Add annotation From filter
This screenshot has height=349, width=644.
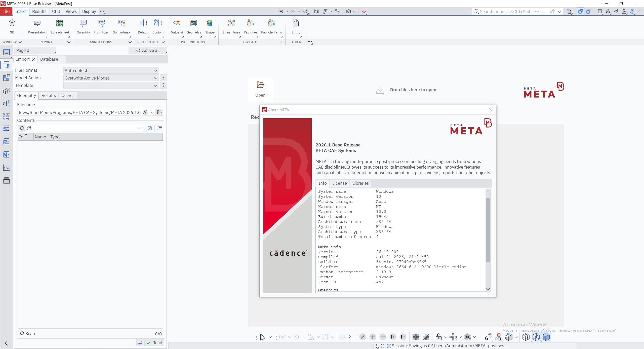point(101,26)
